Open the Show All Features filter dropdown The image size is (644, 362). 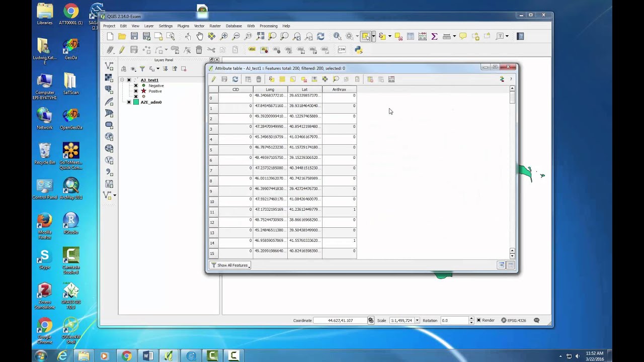230,265
